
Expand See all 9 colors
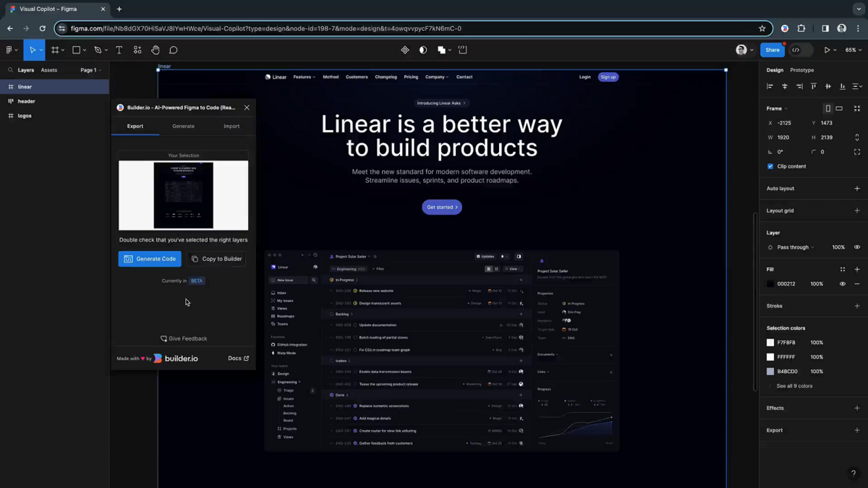click(x=794, y=386)
